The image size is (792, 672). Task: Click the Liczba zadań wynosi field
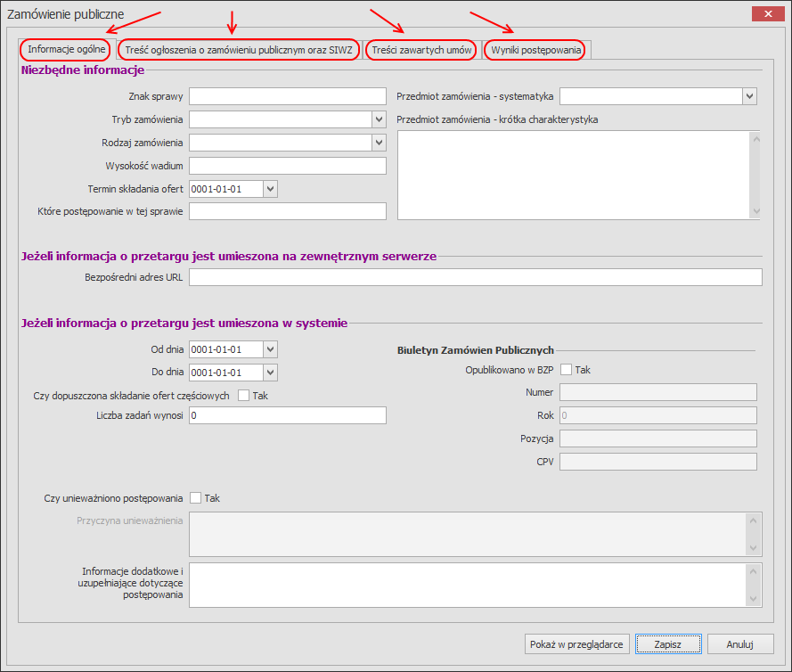point(288,415)
